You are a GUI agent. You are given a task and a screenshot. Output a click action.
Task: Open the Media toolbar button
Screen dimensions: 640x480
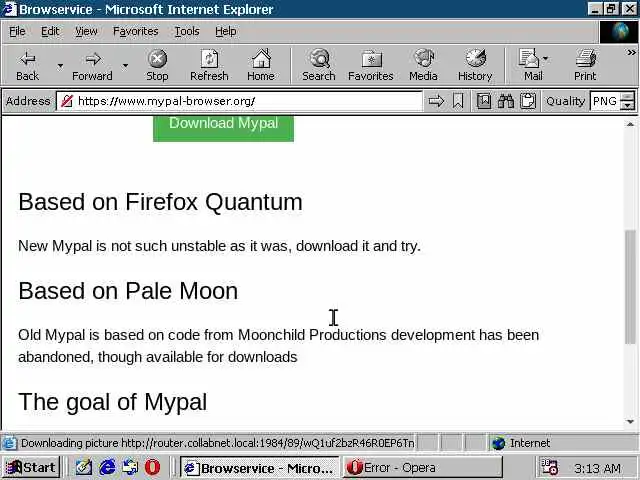click(x=423, y=65)
